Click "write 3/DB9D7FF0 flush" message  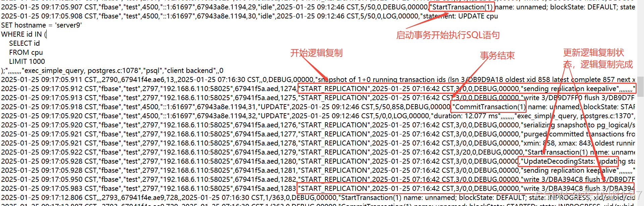pos(561,98)
